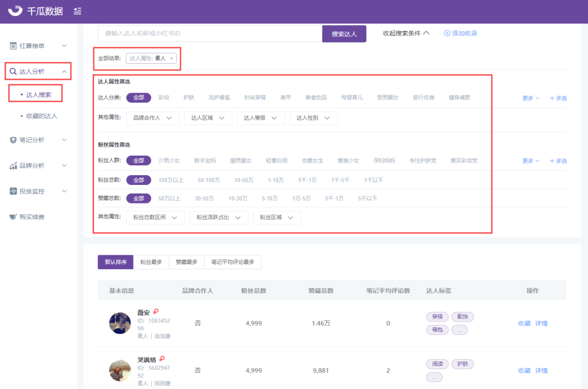Open the 购买续费 menu item
The image size is (588, 389).
pos(32,217)
